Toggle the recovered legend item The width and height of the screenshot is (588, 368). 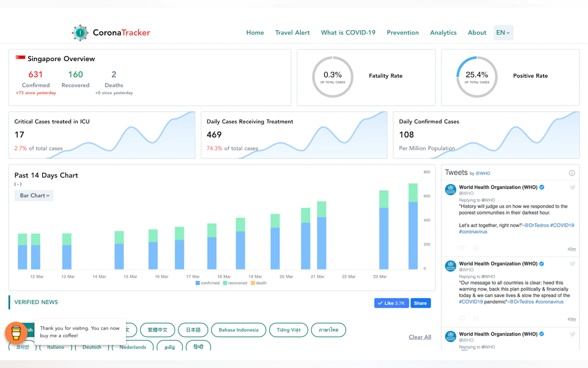coord(235,283)
